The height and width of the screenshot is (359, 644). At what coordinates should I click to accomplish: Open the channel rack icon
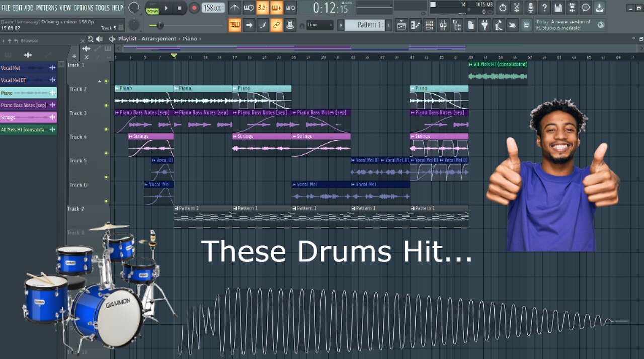coord(429,25)
